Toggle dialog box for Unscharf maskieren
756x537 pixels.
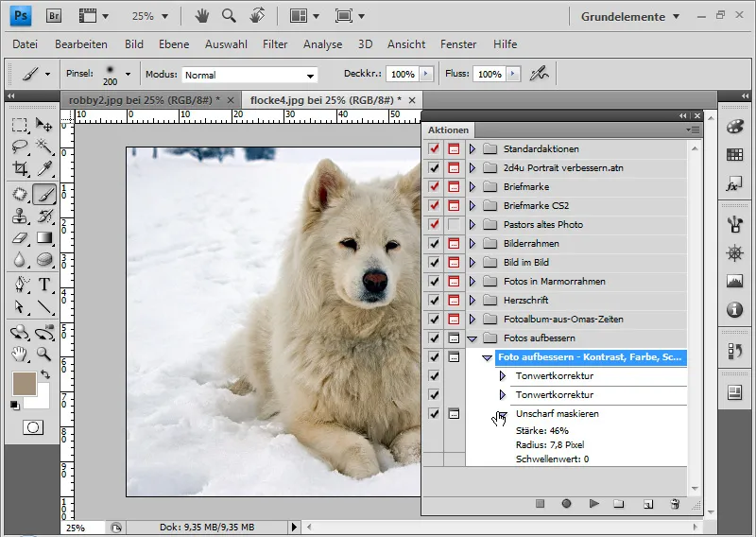[454, 413]
